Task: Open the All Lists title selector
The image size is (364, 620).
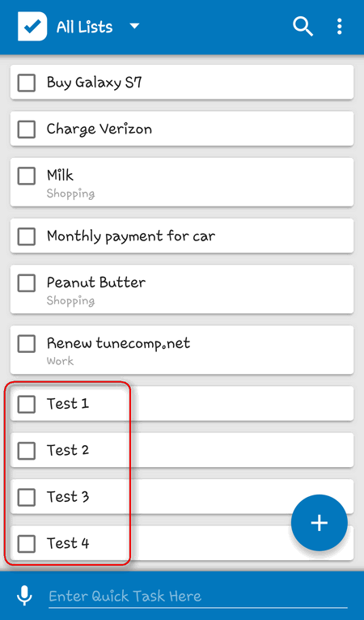Action: point(85,27)
